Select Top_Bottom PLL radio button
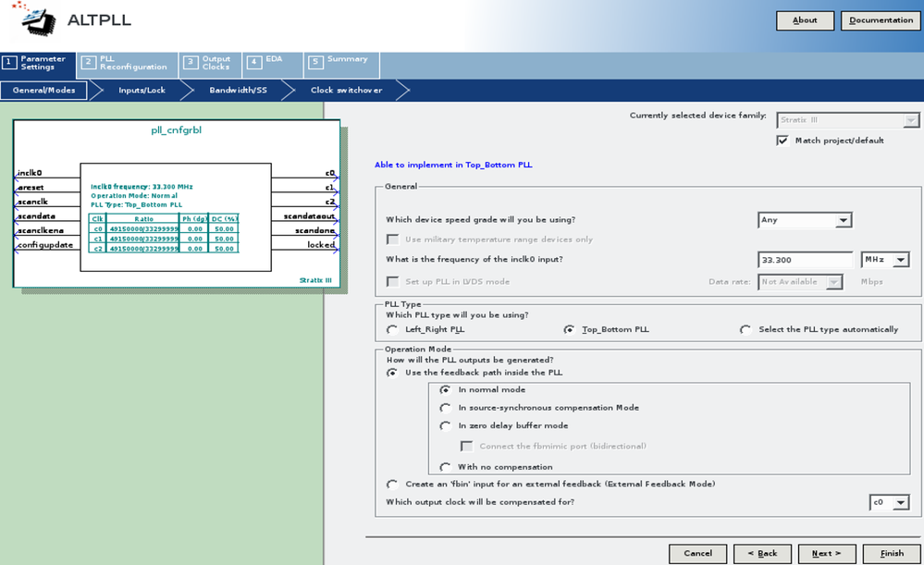The image size is (924, 565). point(569,329)
